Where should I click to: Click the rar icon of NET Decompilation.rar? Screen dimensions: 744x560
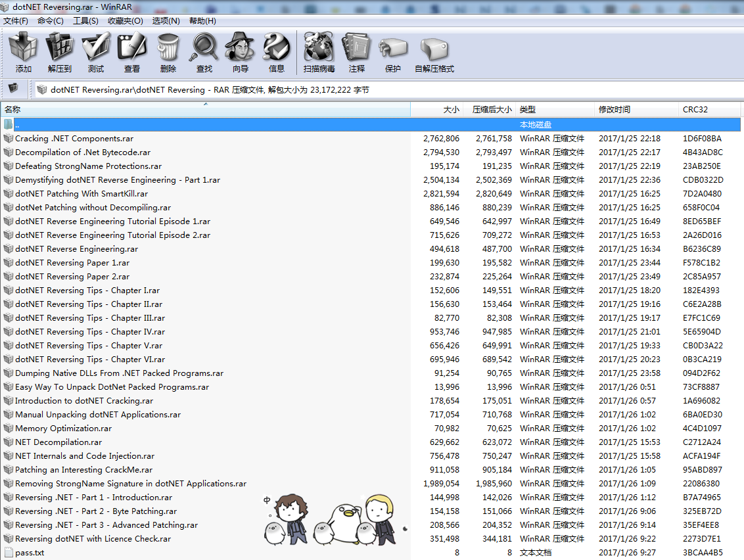point(9,442)
